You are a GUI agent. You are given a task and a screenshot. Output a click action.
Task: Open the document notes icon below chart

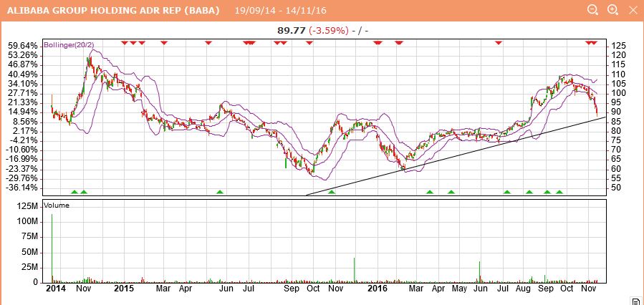[x=636, y=301]
